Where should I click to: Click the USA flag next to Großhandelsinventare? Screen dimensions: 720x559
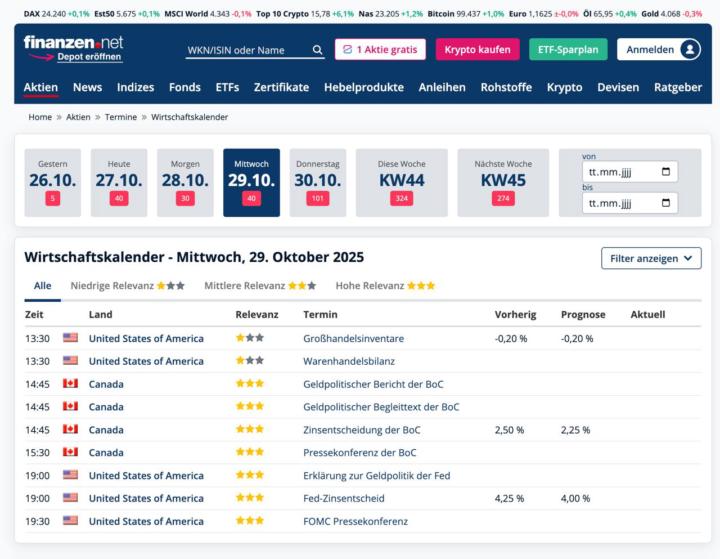tap(70, 338)
